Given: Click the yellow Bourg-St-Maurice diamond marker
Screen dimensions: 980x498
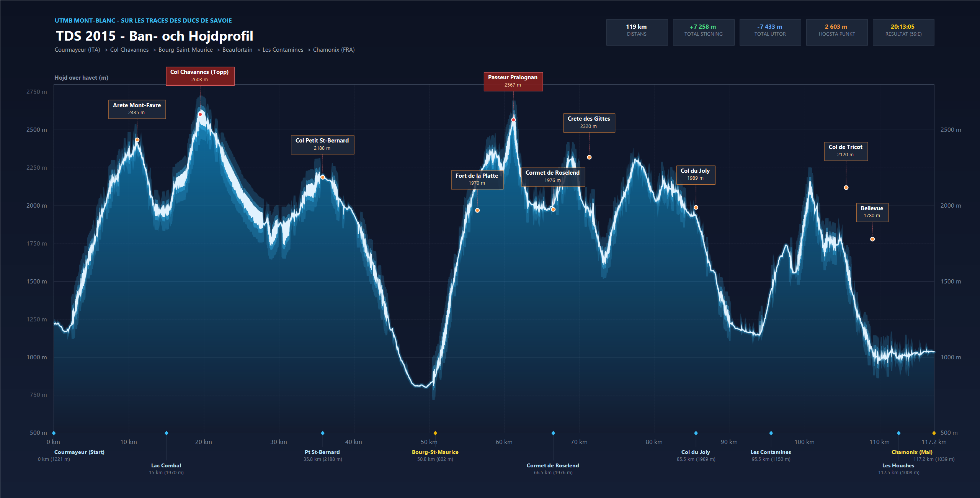Looking at the screenshot, I should pos(435,433).
